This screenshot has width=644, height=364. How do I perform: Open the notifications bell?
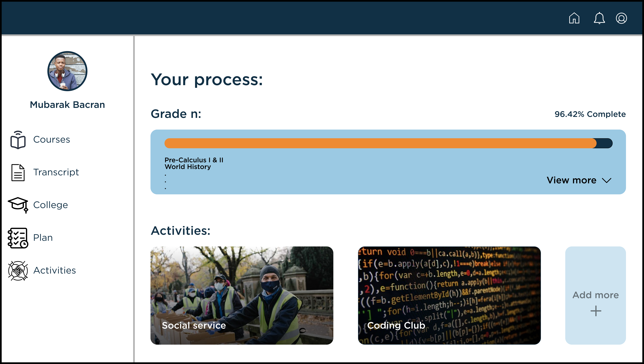[599, 18]
